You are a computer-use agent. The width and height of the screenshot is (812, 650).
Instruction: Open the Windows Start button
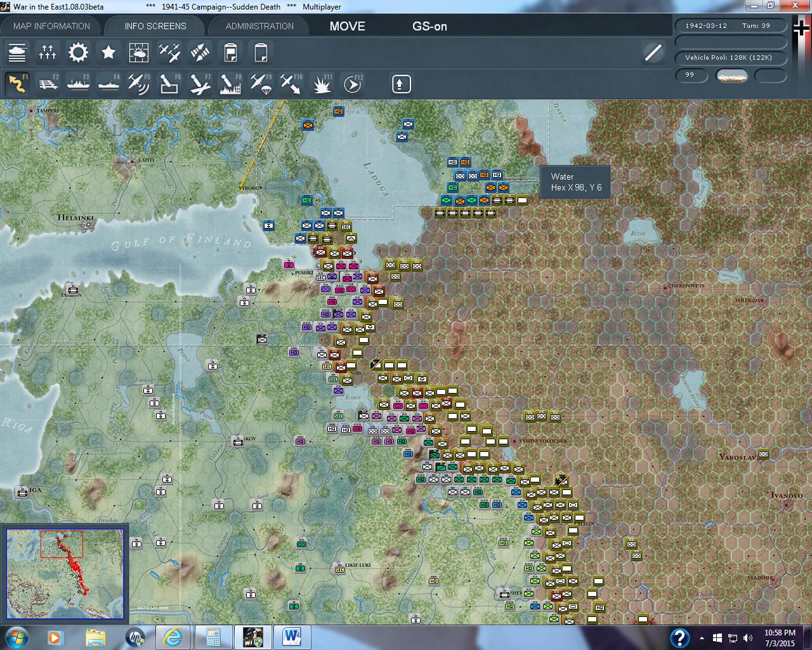[x=16, y=637]
